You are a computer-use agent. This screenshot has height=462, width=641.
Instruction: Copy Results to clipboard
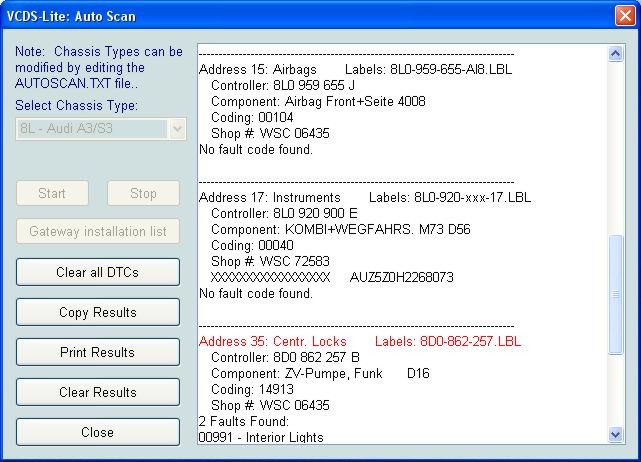point(98,312)
